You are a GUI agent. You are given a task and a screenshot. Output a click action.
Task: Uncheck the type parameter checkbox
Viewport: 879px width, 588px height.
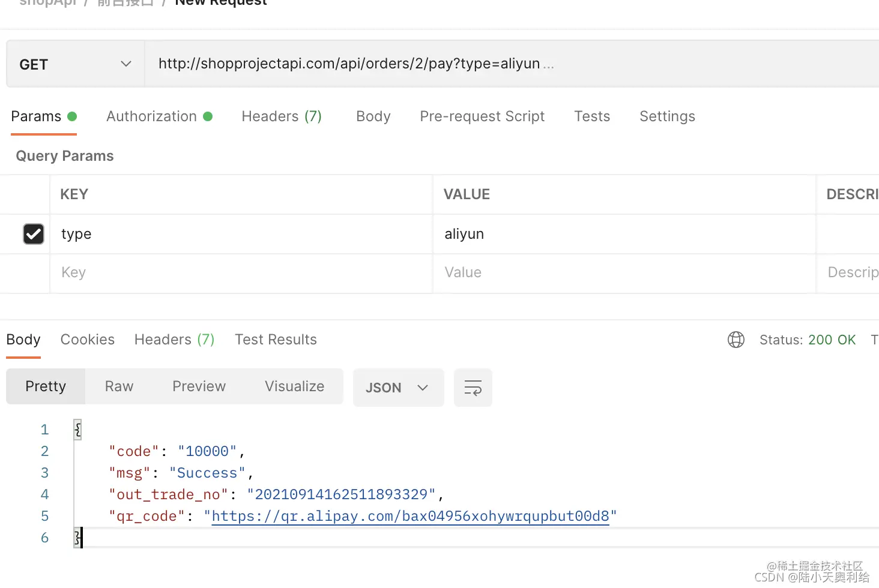coord(34,234)
